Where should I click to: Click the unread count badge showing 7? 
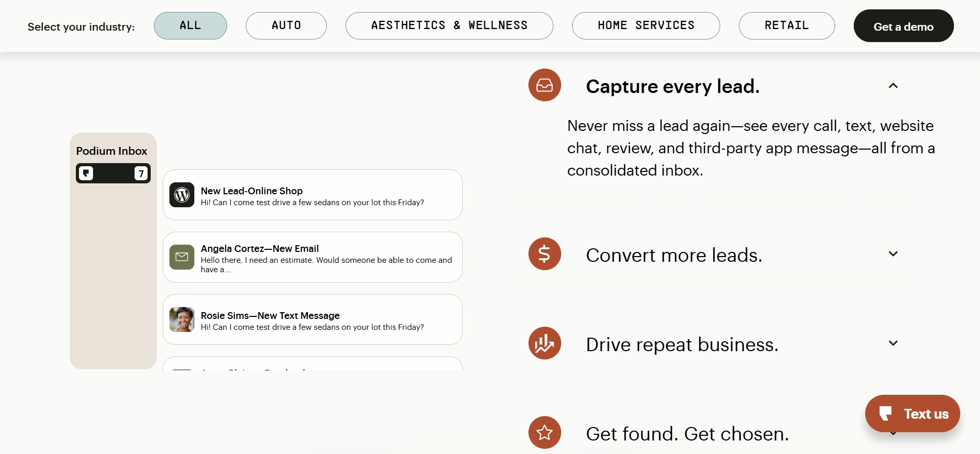pos(141,173)
